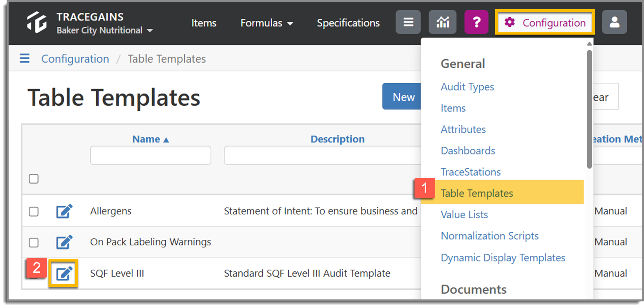Image resolution: width=644 pixels, height=308 pixels.
Task: Edit the Allergens template via pencil icon
Action: 64,211
